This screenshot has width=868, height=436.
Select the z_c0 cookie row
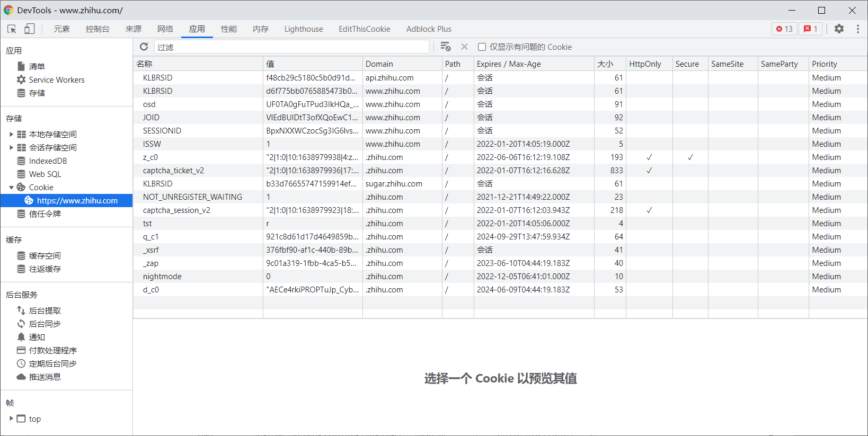500,157
